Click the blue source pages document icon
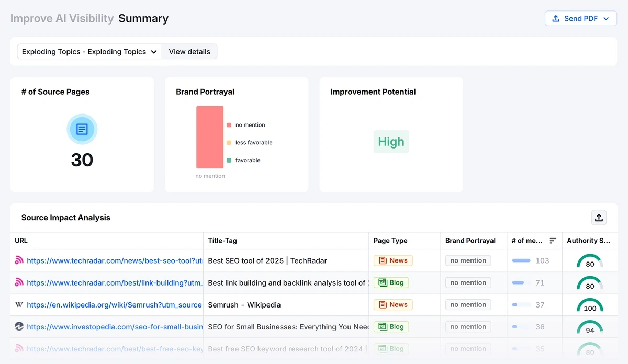 [x=82, y=129]
